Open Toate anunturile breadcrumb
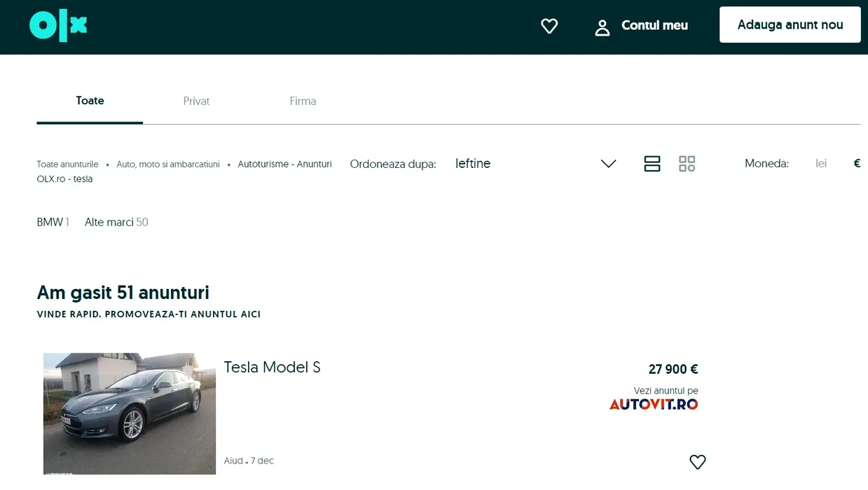Viewport: 868px width, 490px height. [x=68, y=164]
